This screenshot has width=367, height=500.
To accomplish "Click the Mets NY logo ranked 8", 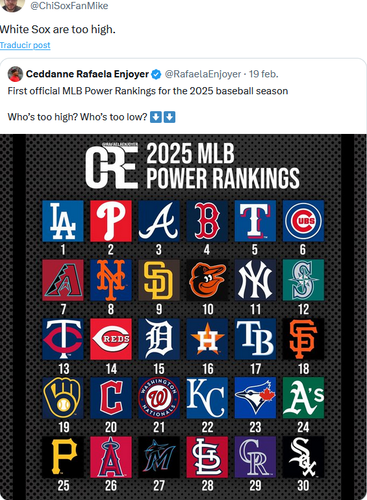I will (111, 280).
